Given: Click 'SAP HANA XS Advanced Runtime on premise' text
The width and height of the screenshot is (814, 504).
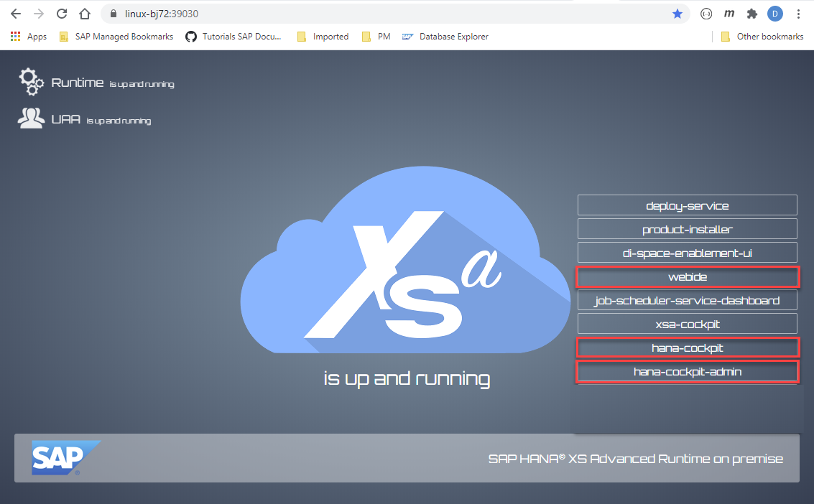Looking at the screenshot, I should [635, 459].
